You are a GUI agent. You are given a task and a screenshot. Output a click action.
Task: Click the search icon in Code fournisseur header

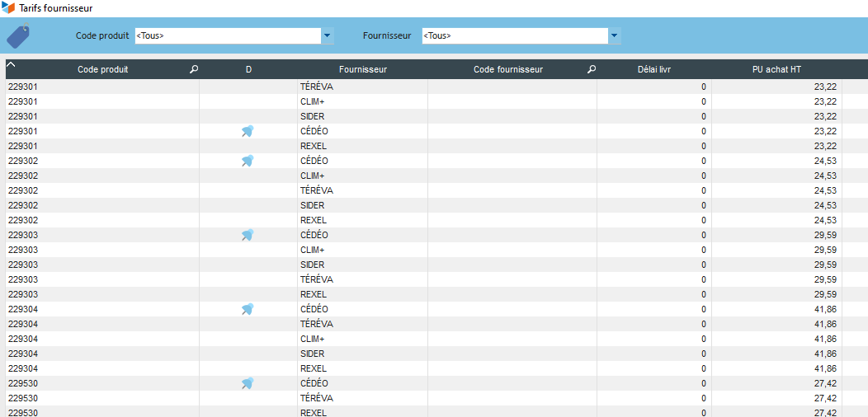pyautogui.click(x=592, y=70)
